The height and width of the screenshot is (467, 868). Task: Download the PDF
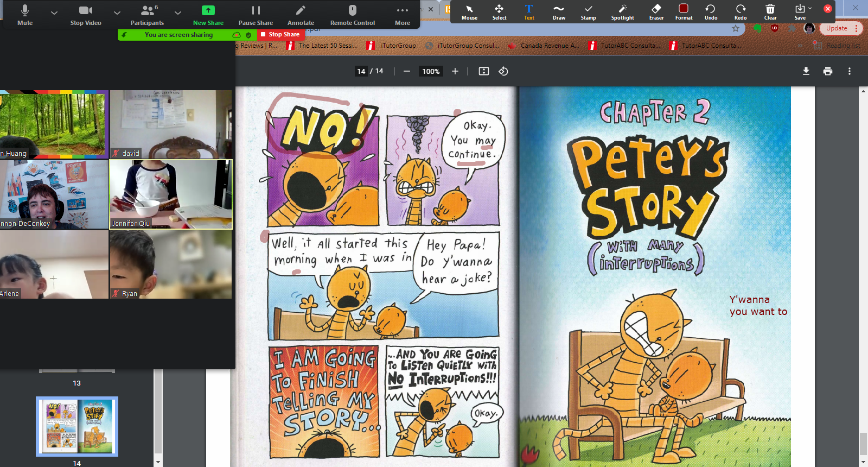click(x=806, y=71)
